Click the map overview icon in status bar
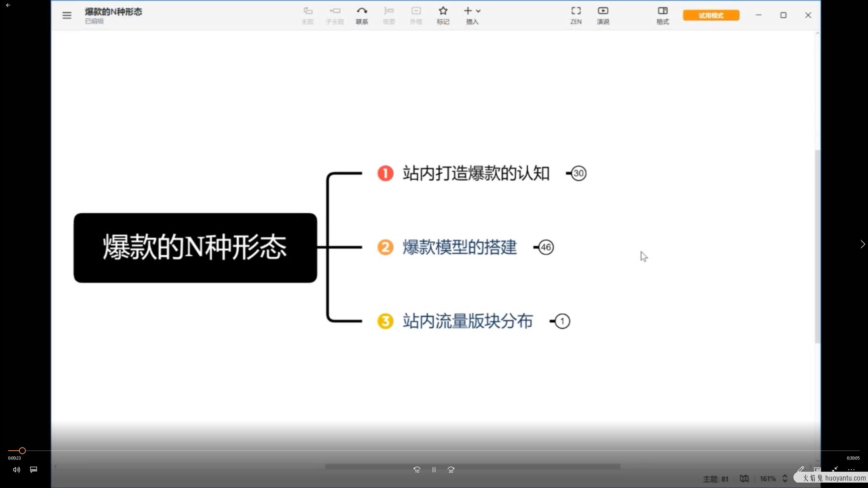The height and width of the screenshot is (488, 868). coord(744,479)
